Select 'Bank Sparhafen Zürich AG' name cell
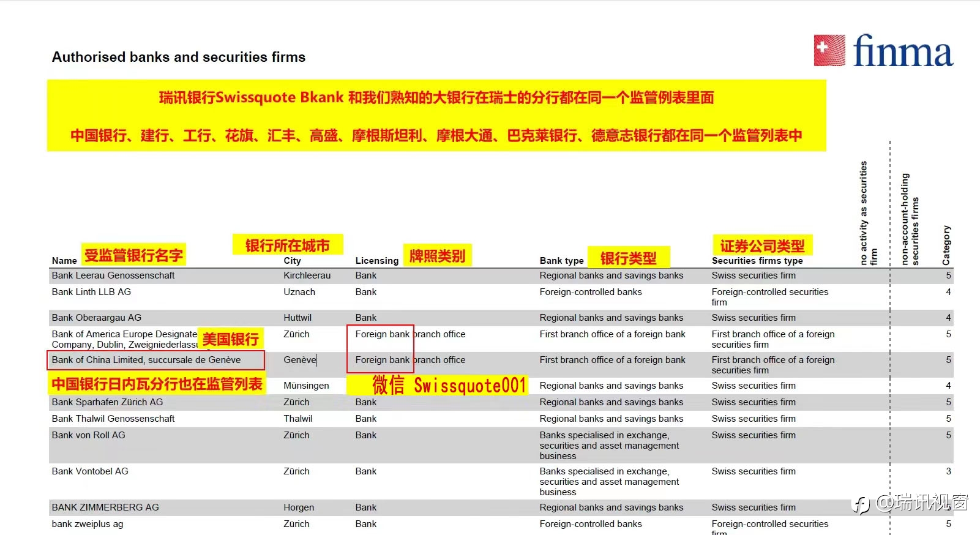Viewport: 980px width, 535px height. [x=107, y=402]
